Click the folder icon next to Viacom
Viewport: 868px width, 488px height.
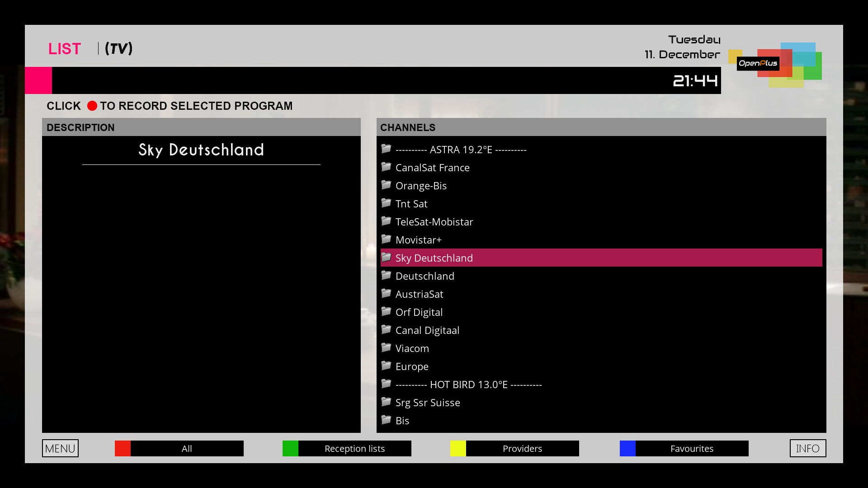(x=386, y=347)
